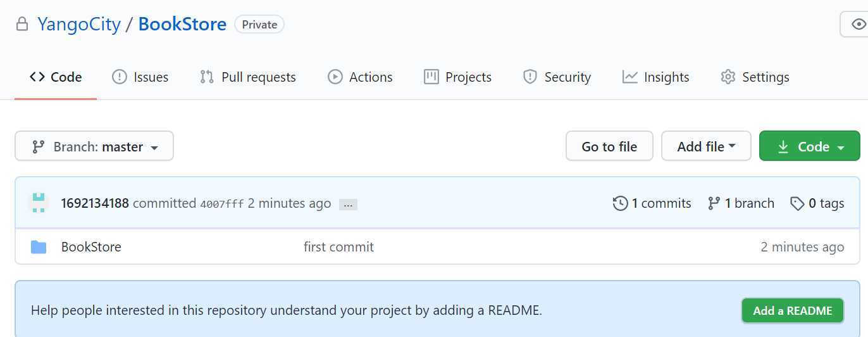Click the branch icon beside 1 branch
The height and width of the screenshot is (337, 868).
point(714,203)
